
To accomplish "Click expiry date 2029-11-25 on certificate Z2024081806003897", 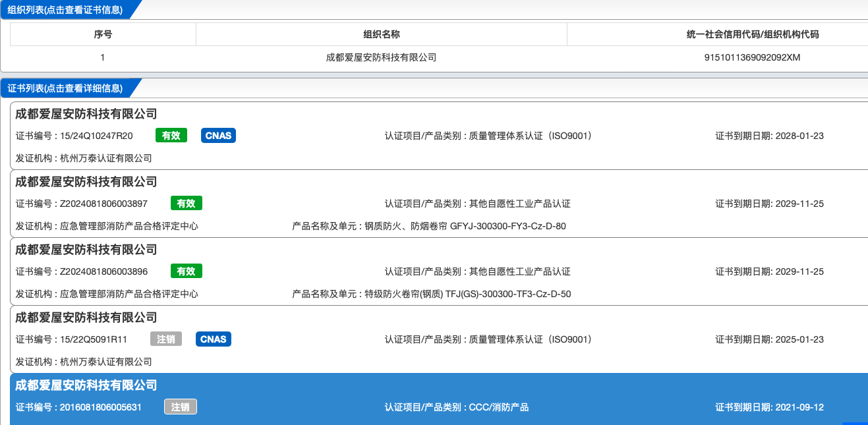I will 799,204.
